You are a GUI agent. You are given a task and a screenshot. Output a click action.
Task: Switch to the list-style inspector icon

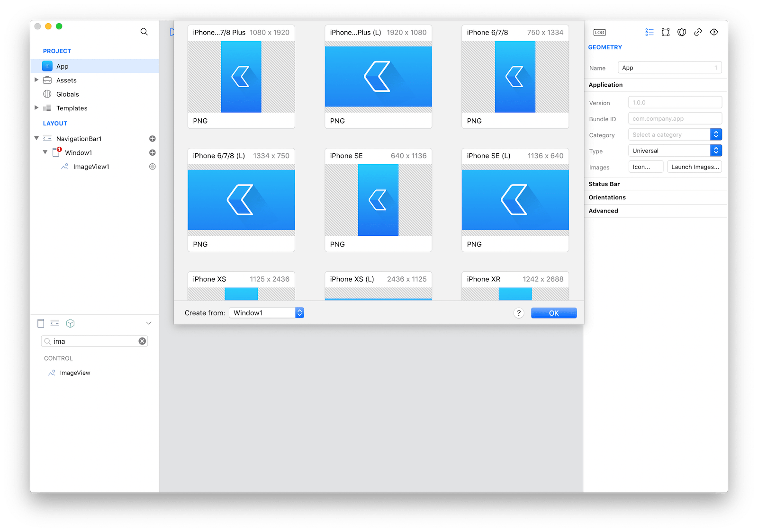click(650, 32)
